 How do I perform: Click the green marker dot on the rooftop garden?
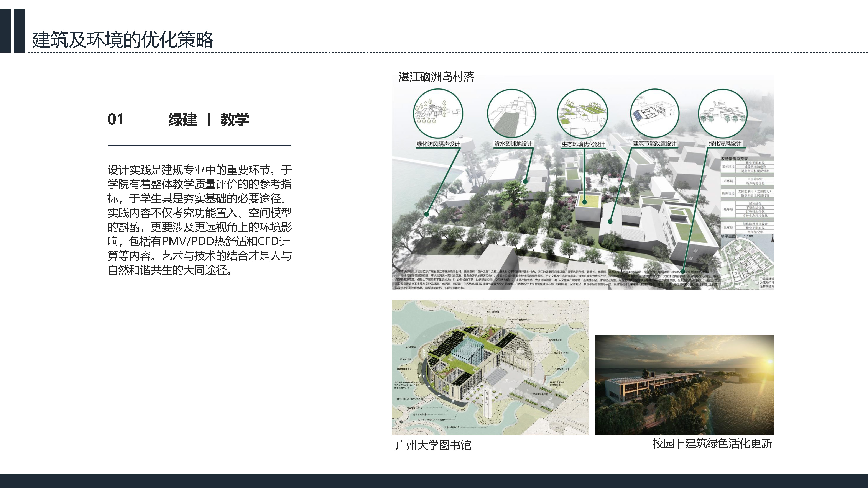pos(585,202)
